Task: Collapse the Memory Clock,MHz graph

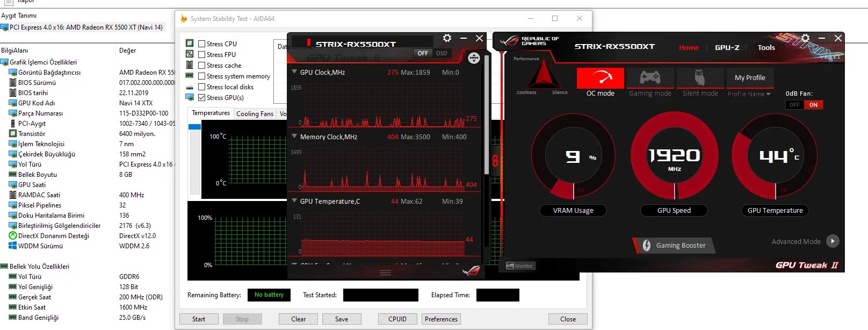Action: click(294, 136)
